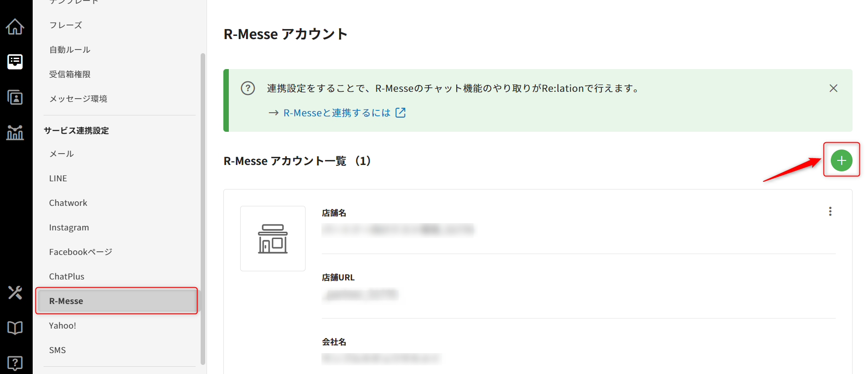Screen dimensions: 868x374
Task: Open the home icon in left rail
Action: click(x=15, y=27)
